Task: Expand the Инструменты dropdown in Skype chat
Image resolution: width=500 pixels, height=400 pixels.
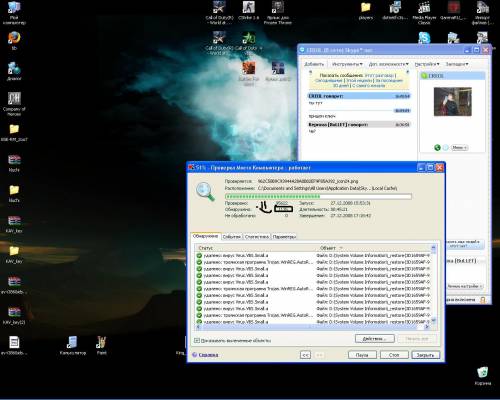Action: coord(347,64)
